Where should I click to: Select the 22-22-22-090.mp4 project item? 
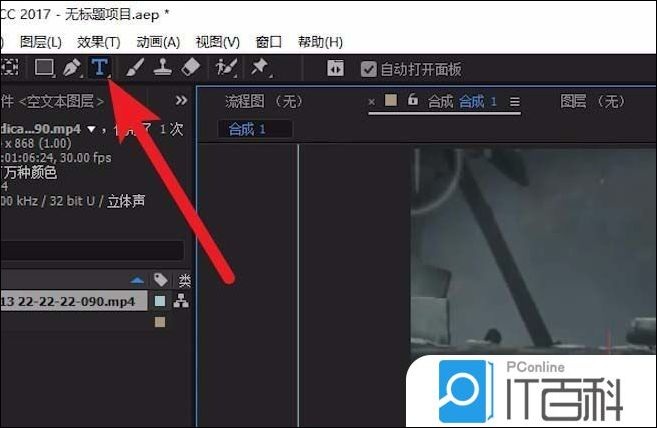tap(74, 301)
